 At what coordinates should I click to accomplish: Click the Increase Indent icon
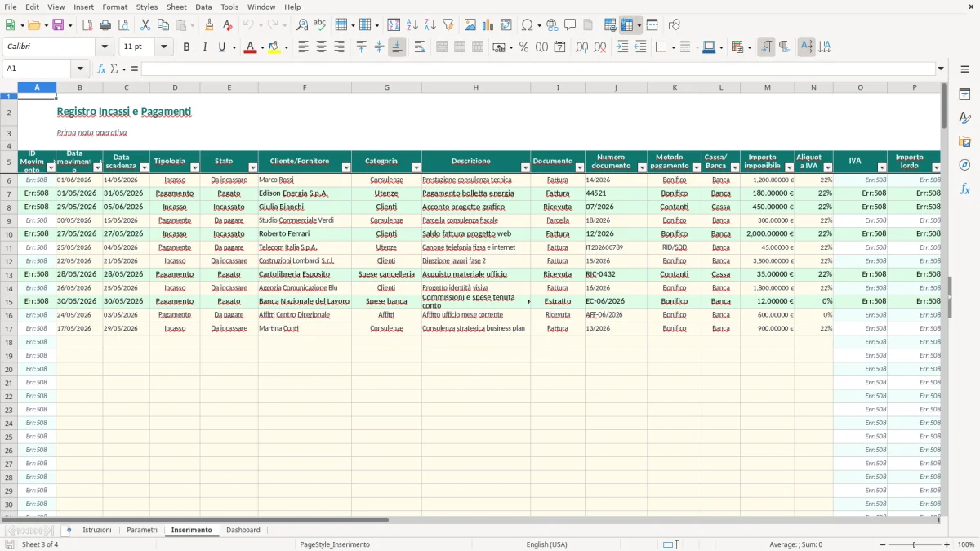[x=623, y=47]
